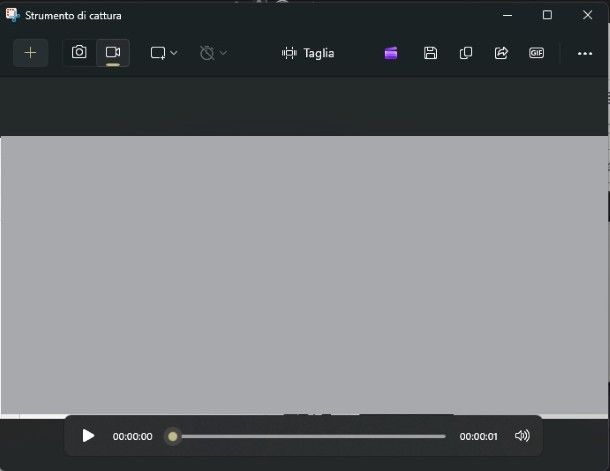Image resolution: width=610 pixels, height=471 pixels.
Task: Save the recording with floppy disk icon
Action: [430, 53]
